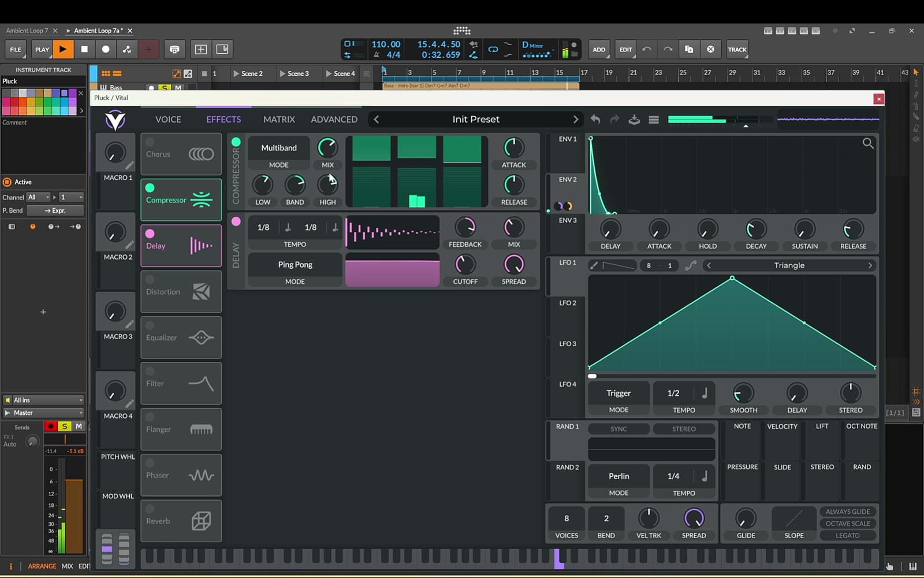Viewport: 924px width, 578px height.
Task: Open the Delay Ping Pong mode dropdown
Action: (295, 265)
